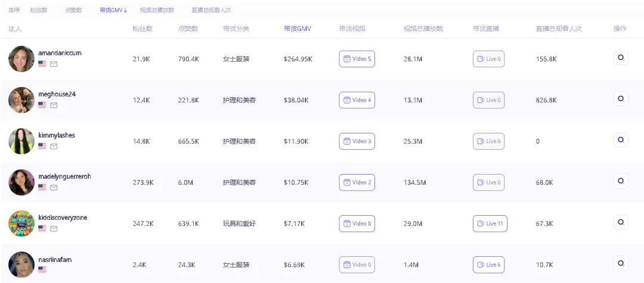This screenshot has height=283, width=644.
Task: Open Video 4 for meghouse24
Action: coord(357,100)
